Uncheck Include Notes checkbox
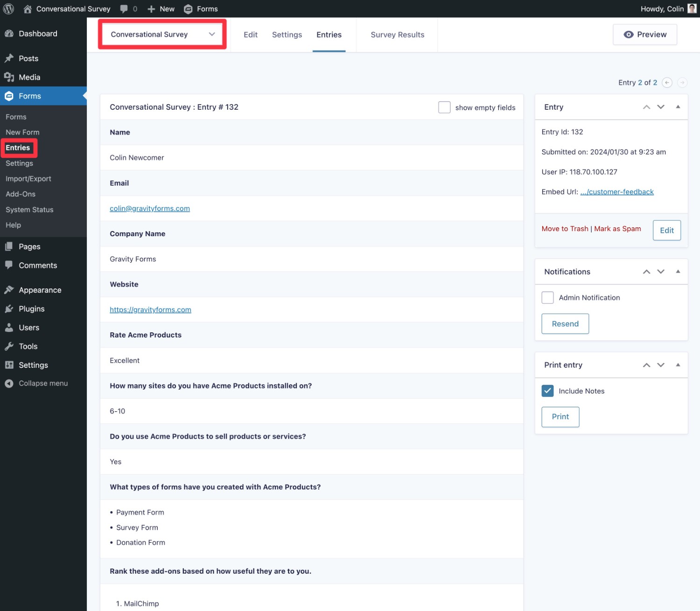Screen dimensions: 700x611 click(547, 391)
